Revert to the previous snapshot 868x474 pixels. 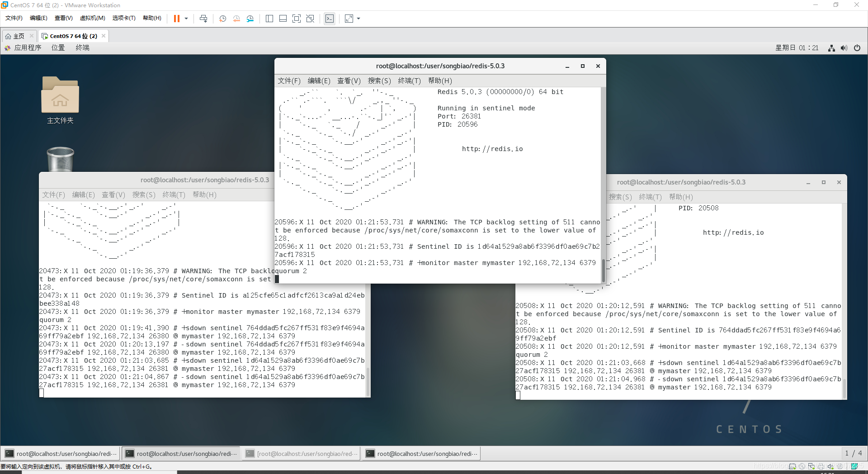click(236, 19)
